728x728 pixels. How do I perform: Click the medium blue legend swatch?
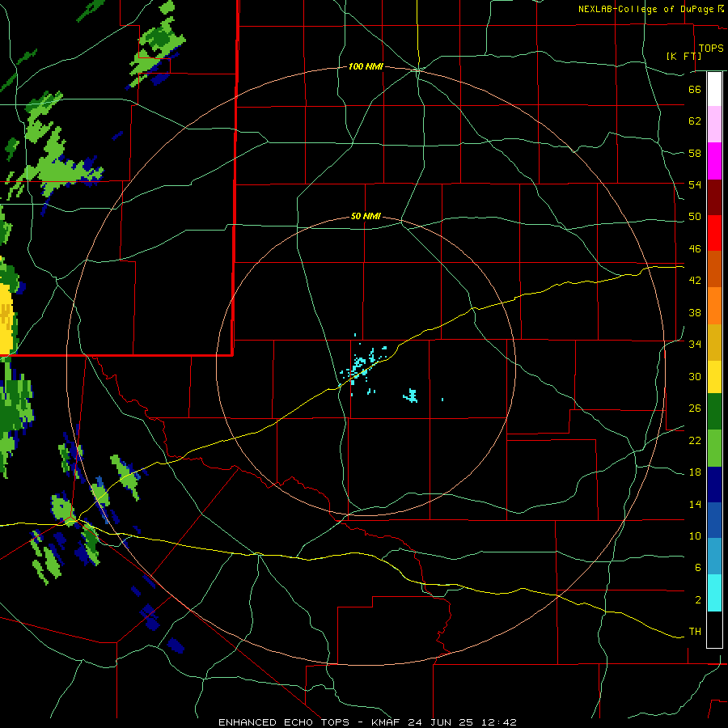pyautogui.click(x=714, y=520)
